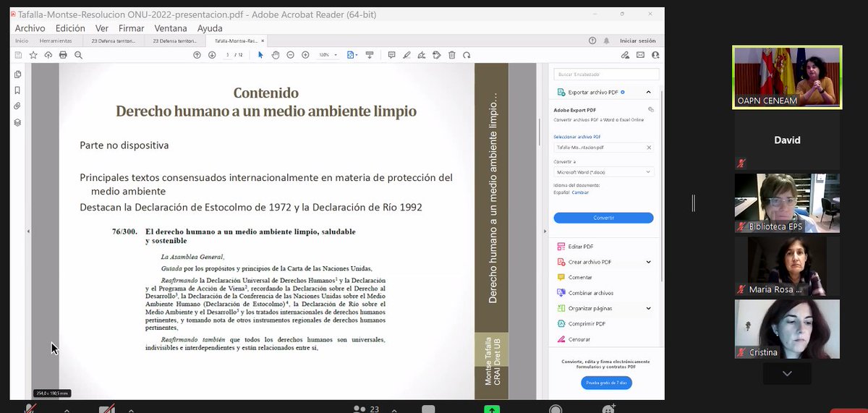Open the Comprimir PDF tool
868x413 pixels.
[x=581, y=323]
